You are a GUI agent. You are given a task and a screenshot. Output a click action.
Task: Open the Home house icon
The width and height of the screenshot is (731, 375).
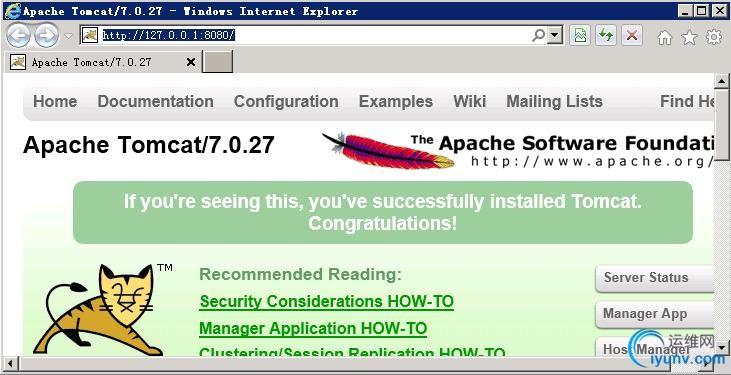coord(665,37)
